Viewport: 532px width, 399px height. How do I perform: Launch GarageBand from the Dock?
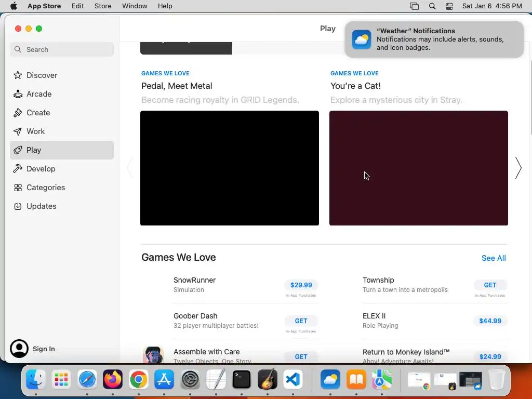point(268,379)
